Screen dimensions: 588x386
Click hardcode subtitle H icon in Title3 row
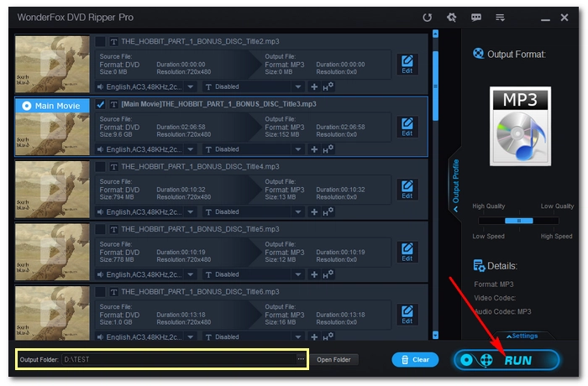tap(328, 149)
